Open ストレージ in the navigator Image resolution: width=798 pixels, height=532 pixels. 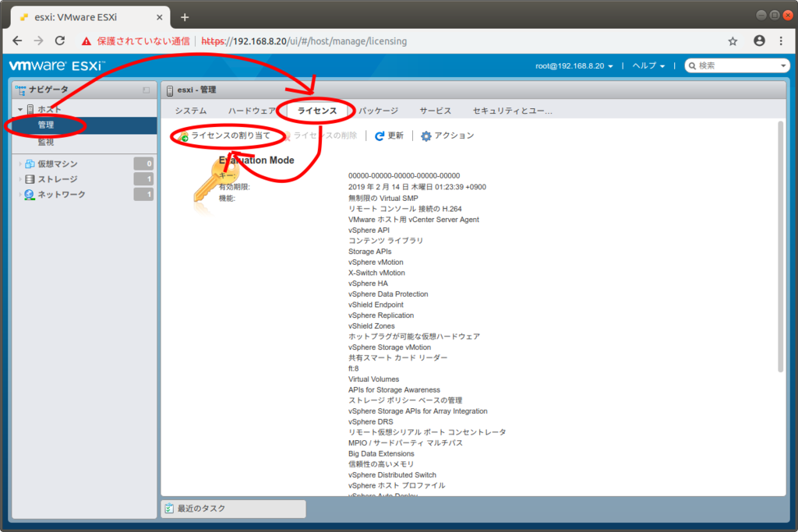(58, 179)
